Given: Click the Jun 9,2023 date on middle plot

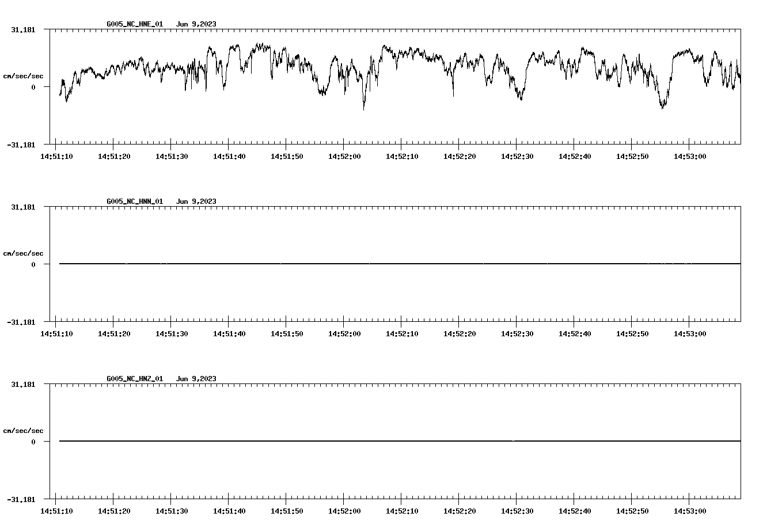Looking at the screenshot, I should 197,202.
